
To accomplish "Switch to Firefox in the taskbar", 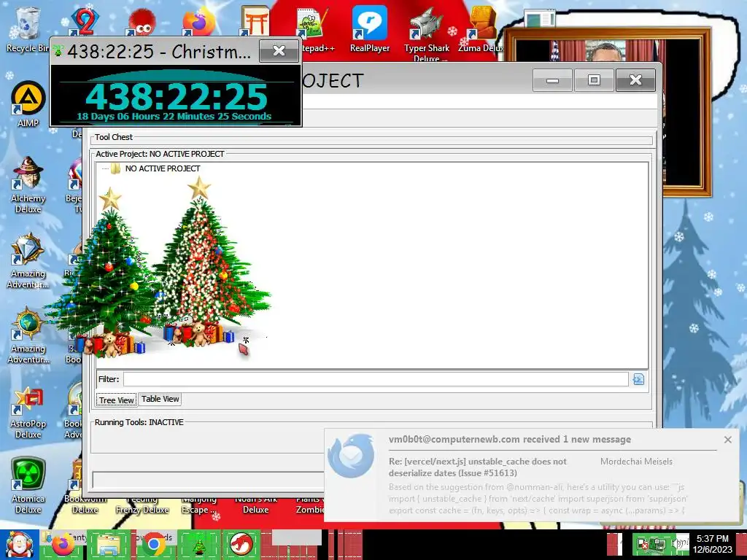I will [63, 544].
